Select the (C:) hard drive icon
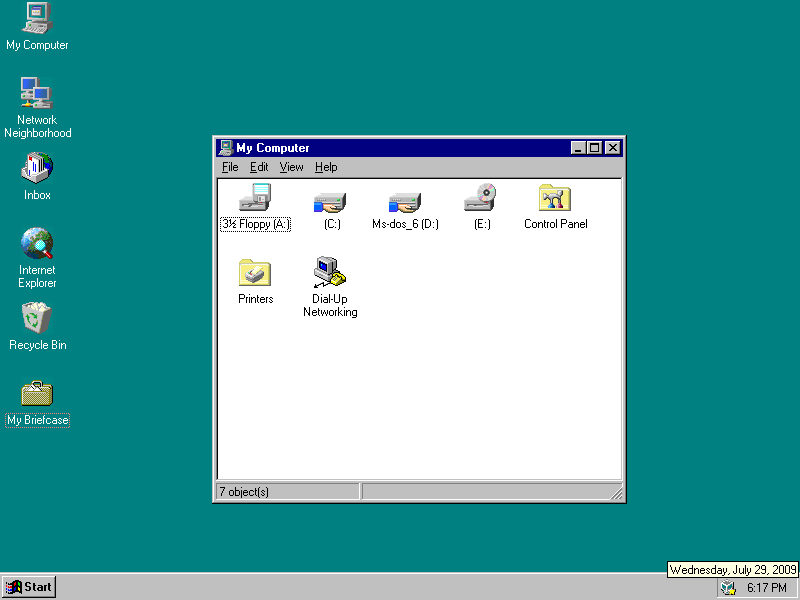Screen dimensions: 800x600 click(x=330, y=202)
